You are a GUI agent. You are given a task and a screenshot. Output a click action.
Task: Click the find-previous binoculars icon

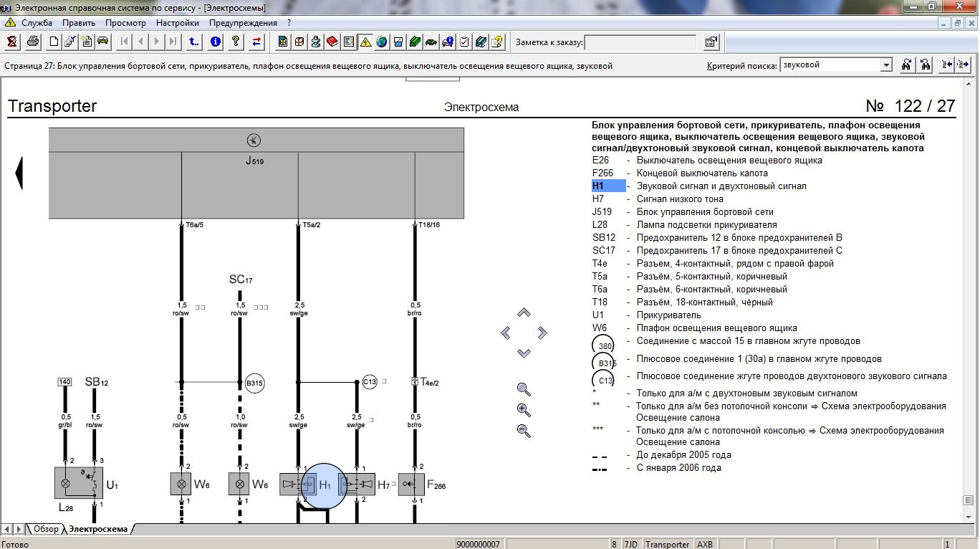pos(906,65)
